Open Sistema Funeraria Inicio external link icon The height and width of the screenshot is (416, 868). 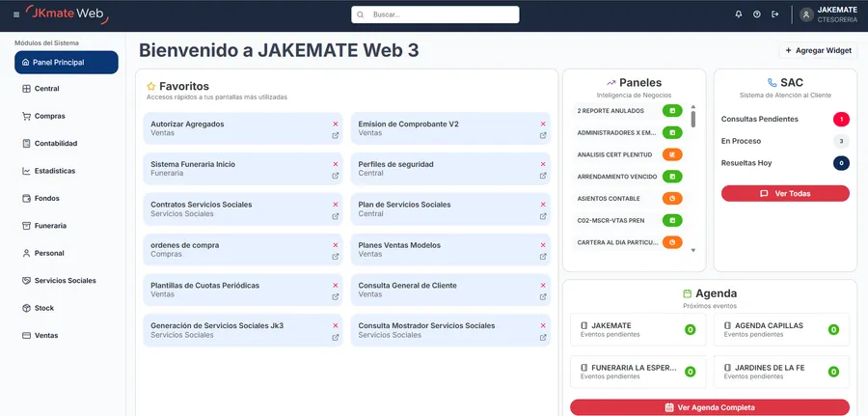pos(335,176)
